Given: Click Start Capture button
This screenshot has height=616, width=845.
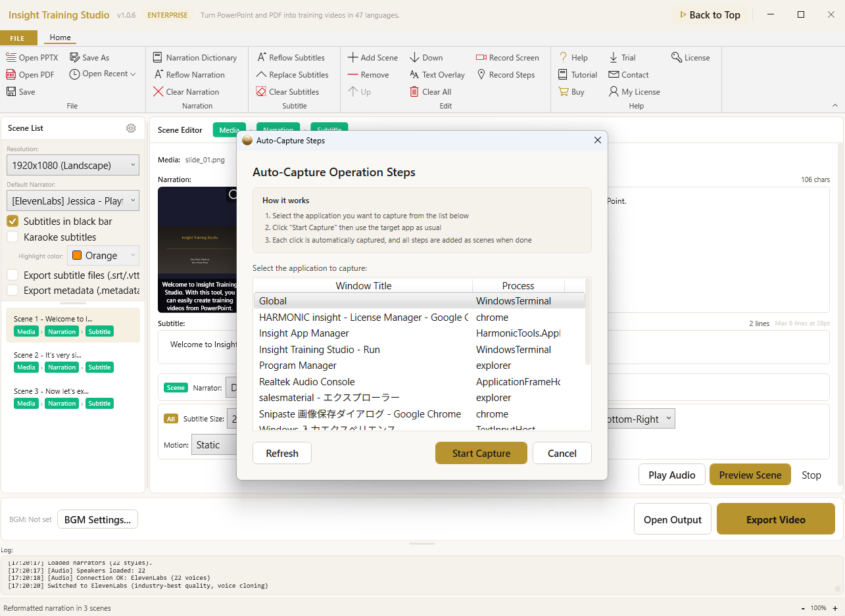Looking at the screenshot, I should (481, 453).
